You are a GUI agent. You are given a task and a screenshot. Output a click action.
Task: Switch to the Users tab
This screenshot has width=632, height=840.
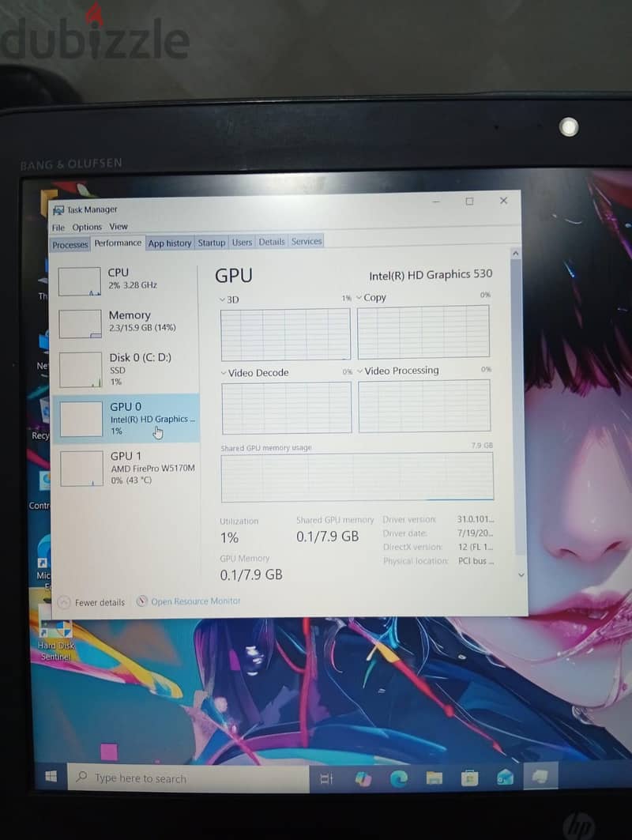(242, 242)
